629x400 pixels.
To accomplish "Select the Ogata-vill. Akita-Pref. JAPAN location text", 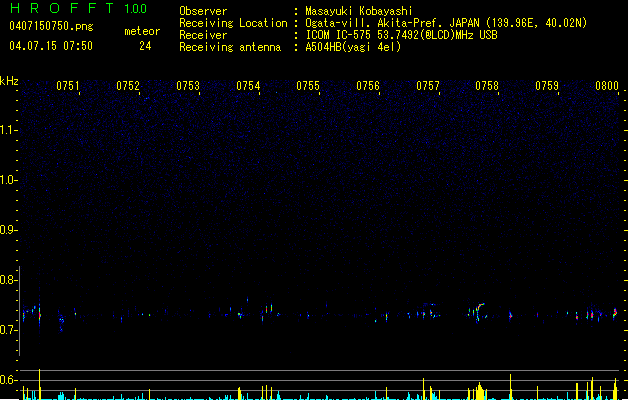I will 446,23.
